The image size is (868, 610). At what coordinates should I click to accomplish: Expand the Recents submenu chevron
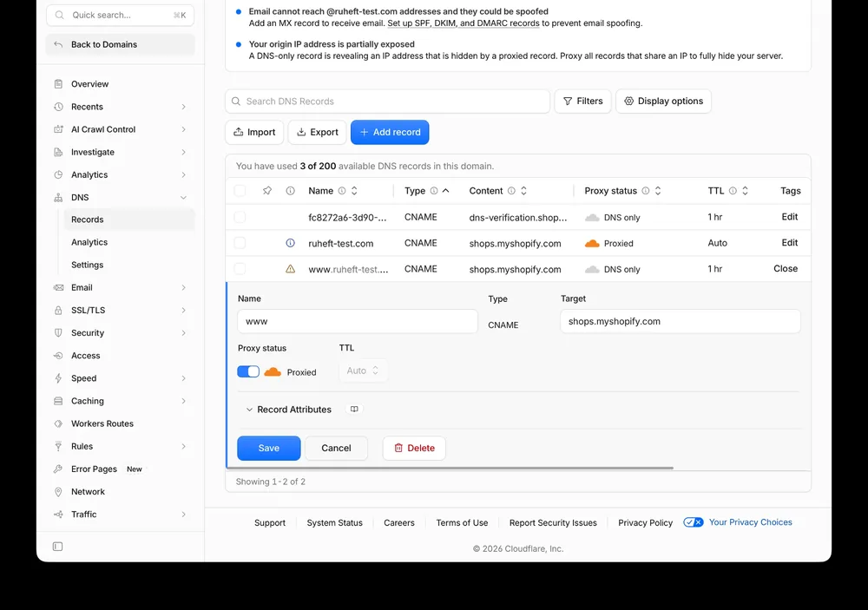pos(183,107)
